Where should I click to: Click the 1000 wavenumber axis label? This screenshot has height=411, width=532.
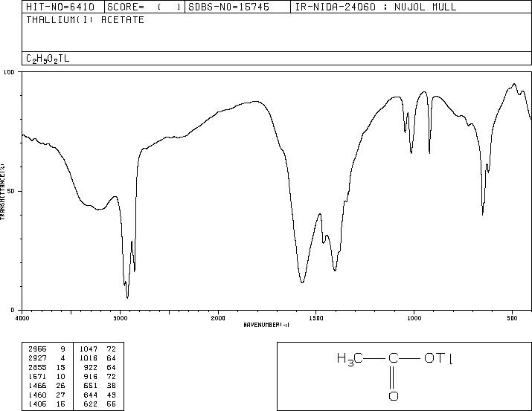tap(414, 318)
